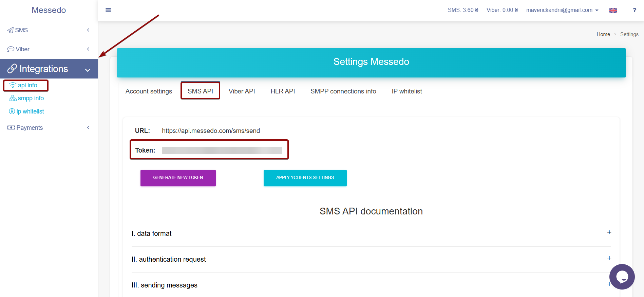The width and height of the screenshot is (644, 297).
Task: Switch to IP whitelist tab
Action: [407, 91]
